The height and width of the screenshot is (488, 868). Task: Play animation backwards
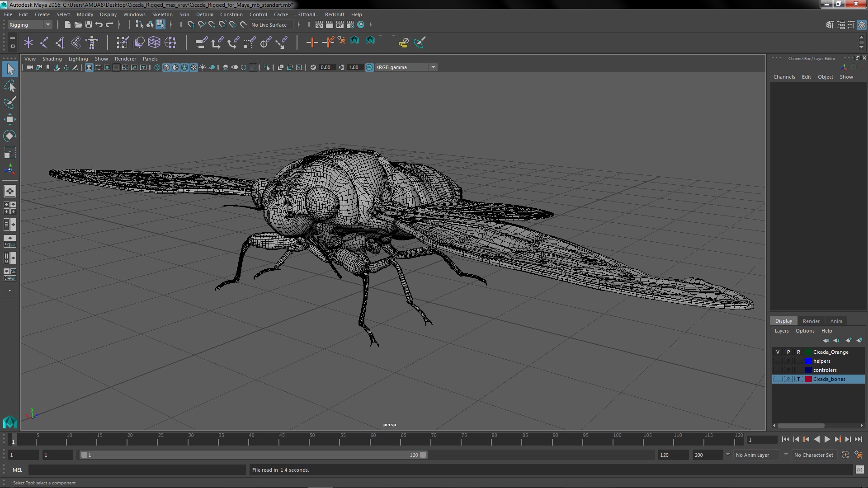tap(816, 439)
